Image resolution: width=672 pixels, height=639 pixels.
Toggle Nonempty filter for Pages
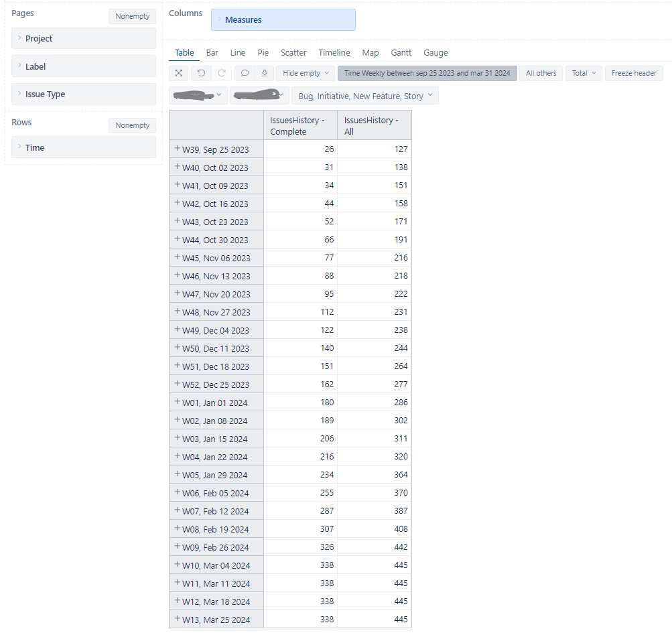point(132,16)
